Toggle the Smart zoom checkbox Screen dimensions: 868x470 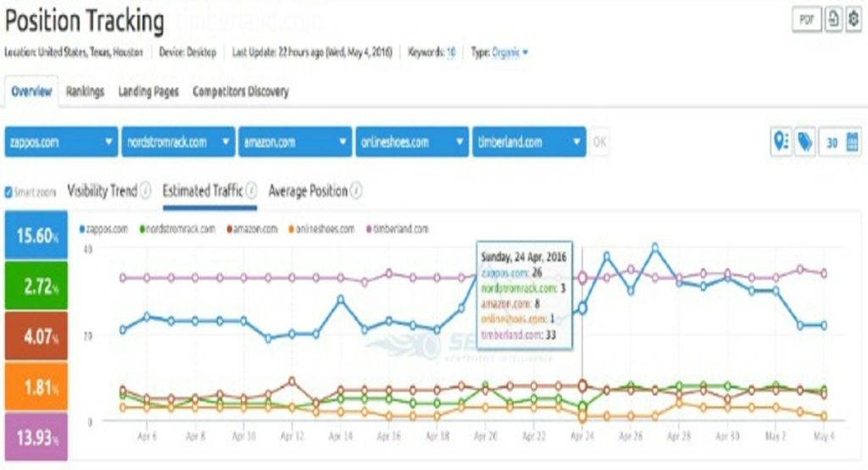(x=8, y=192)
